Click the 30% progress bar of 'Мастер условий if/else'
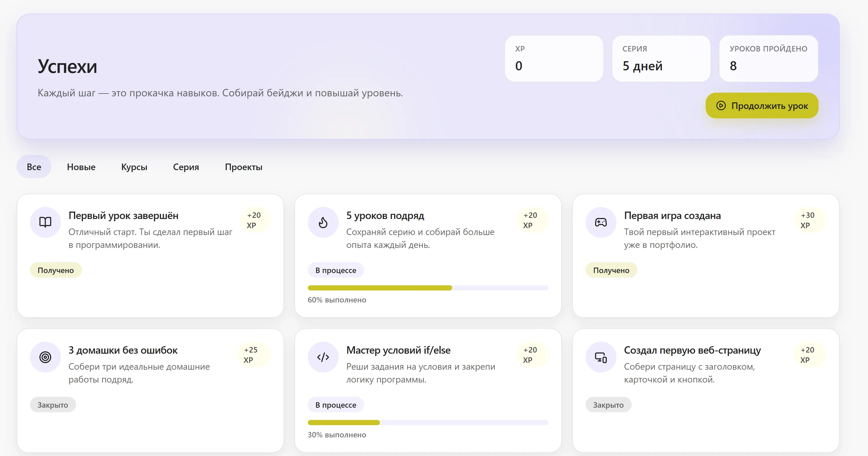Viewport: 868px width, 456px height. [428, 423]
